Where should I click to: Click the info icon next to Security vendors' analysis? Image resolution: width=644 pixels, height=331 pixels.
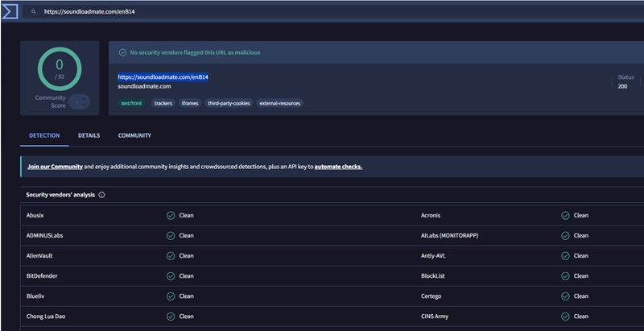[102, 195]
